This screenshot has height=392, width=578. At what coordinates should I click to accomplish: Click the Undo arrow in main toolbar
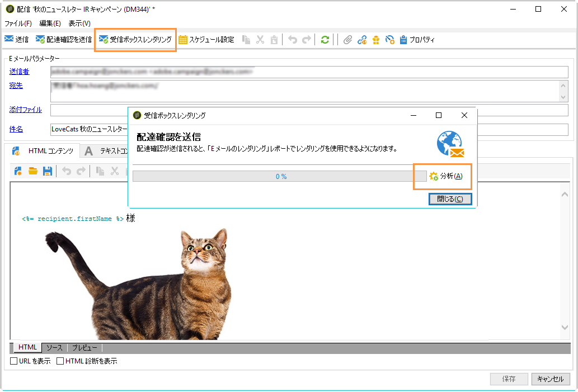(x=293, y=39)
